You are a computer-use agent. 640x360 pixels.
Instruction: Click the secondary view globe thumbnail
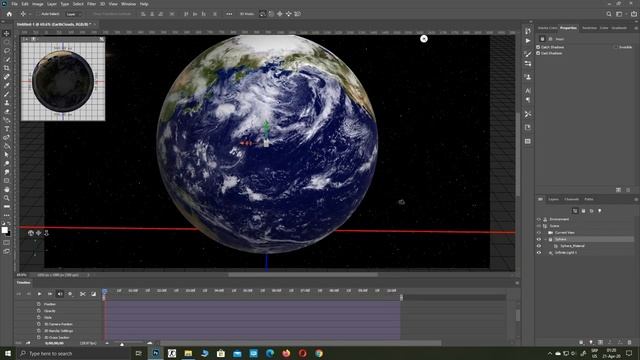click(63, 81)
